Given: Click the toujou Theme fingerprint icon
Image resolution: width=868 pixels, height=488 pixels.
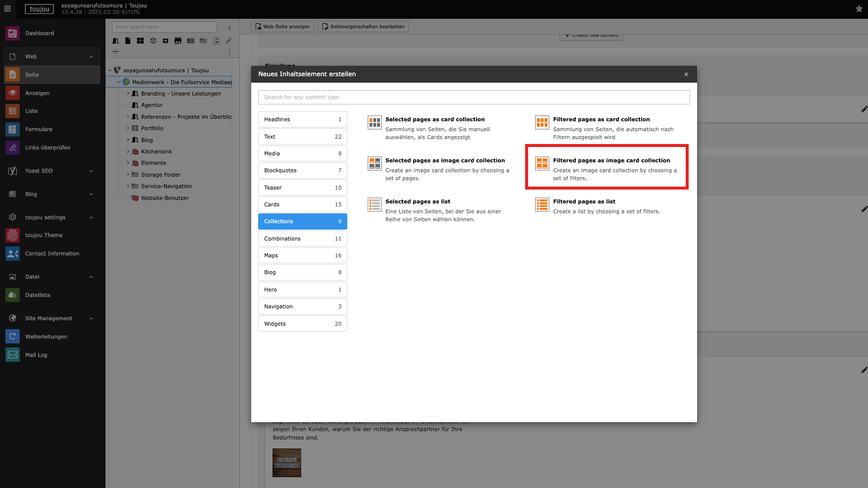Looking at the screenshot, I should point(12,235).
